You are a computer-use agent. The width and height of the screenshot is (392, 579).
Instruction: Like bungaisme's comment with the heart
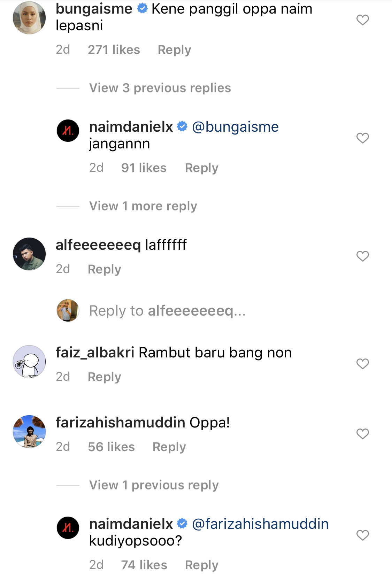pos(362,20)
